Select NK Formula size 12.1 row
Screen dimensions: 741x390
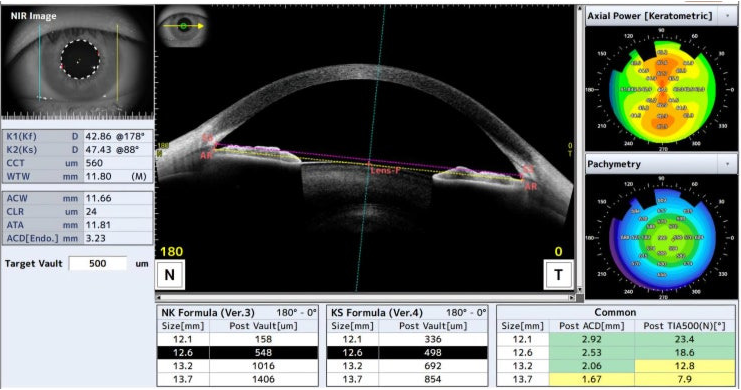(x=238, y=339)
